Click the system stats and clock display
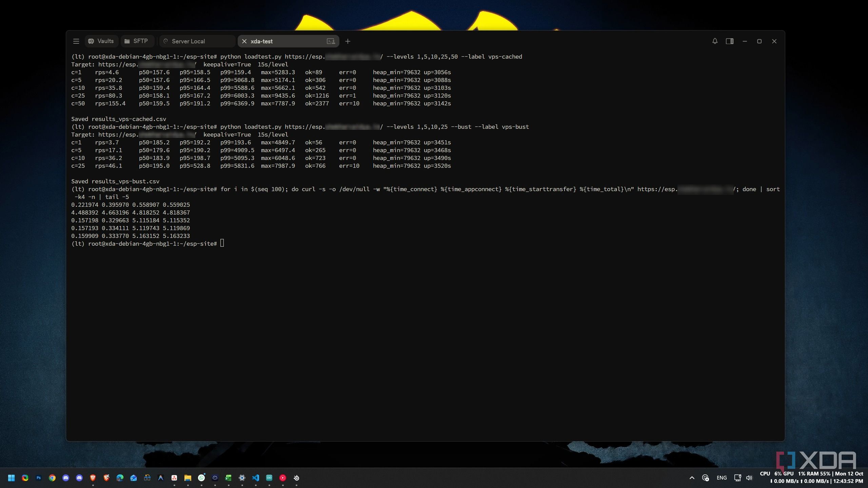The height and width of the screenshot is (488, 868). click(x=811, y=477)
